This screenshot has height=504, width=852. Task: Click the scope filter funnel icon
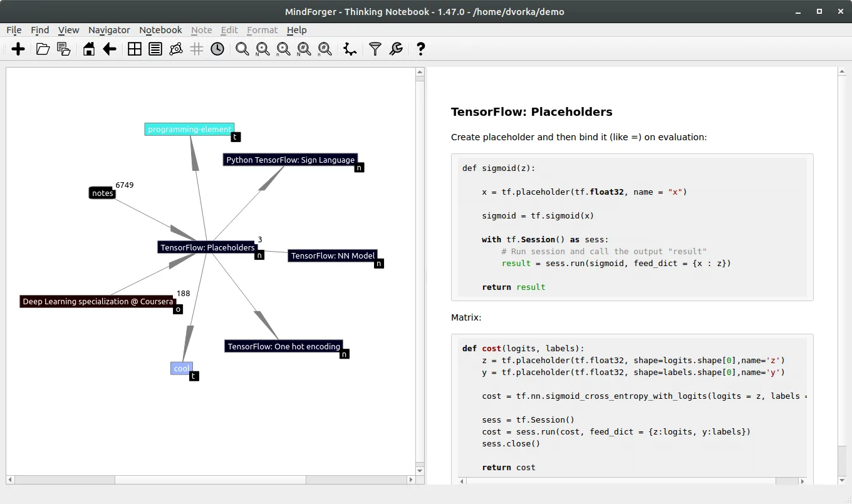(375, 49)
